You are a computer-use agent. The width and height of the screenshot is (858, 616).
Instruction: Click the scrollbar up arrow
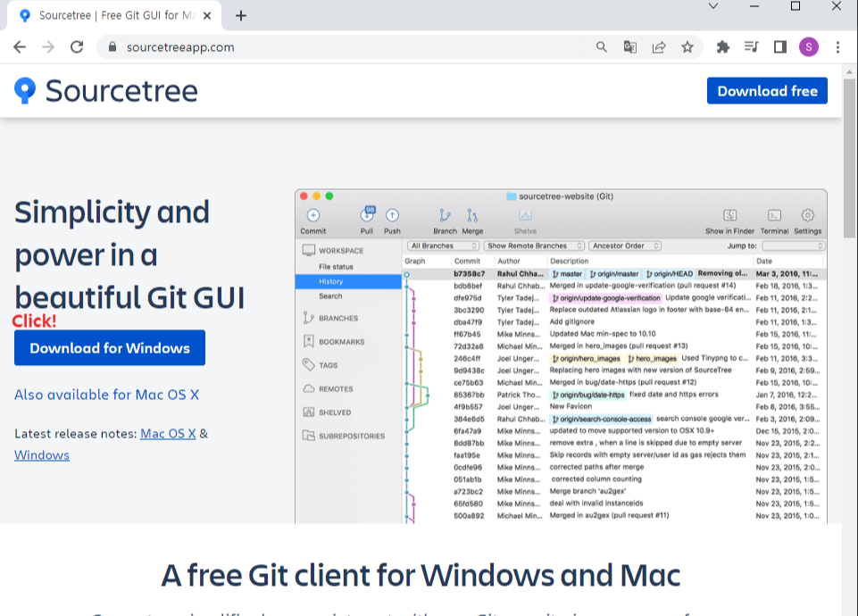[849, 71]
